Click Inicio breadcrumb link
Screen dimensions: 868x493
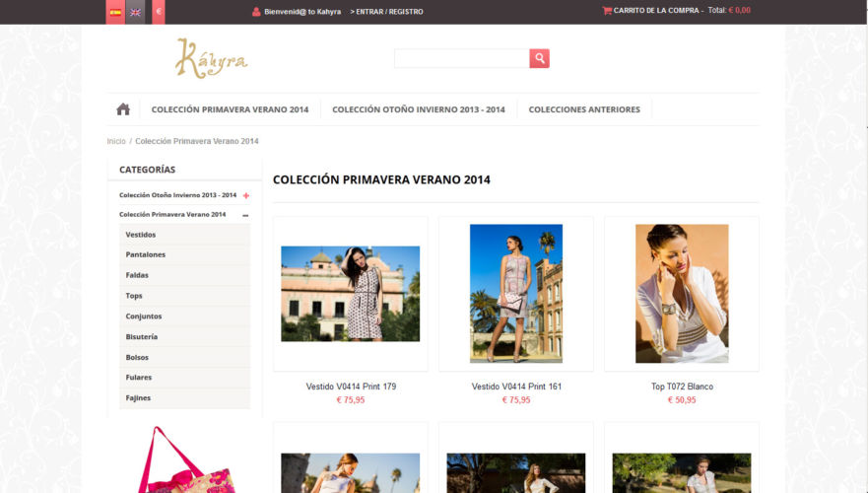[116, 141]
